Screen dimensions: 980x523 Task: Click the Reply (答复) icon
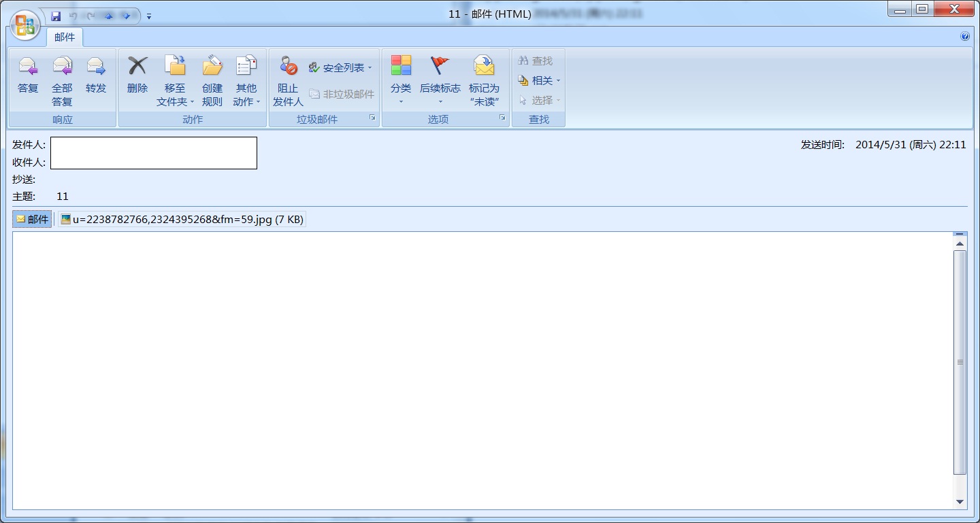pos(28,66)
